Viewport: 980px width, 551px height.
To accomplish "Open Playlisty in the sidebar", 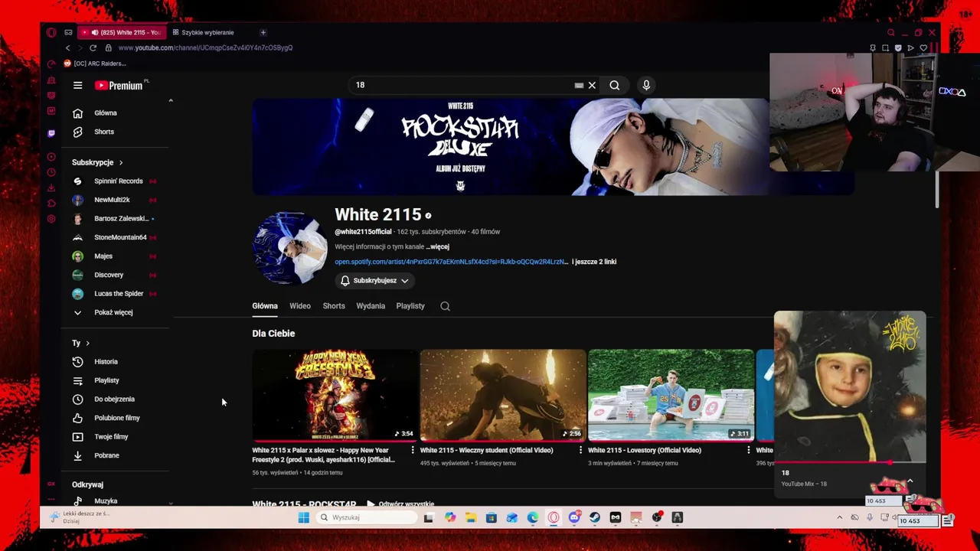I will pyautogui.click(x=106, y=380).
